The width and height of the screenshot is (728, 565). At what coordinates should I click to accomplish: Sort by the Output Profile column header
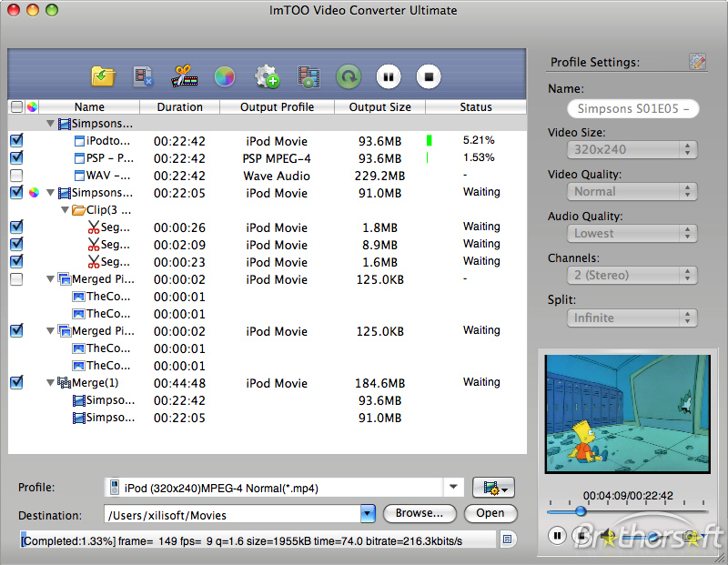(277, 106)
